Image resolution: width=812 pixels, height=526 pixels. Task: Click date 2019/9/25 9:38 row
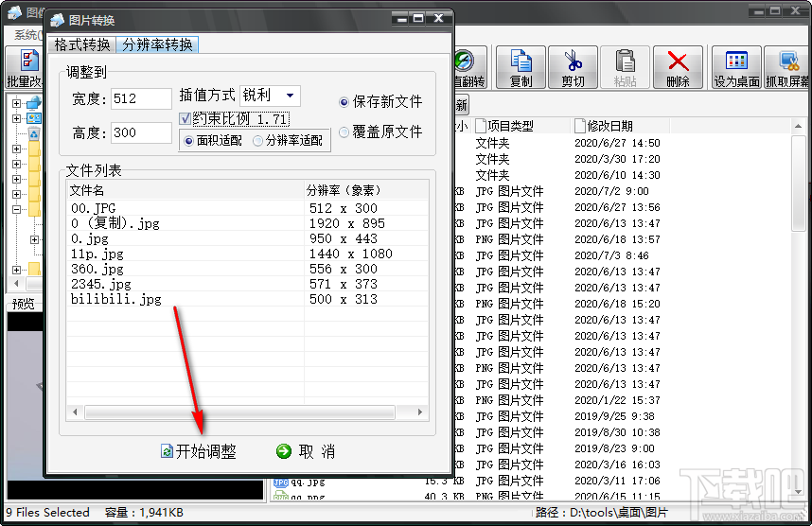coord(614,416)
